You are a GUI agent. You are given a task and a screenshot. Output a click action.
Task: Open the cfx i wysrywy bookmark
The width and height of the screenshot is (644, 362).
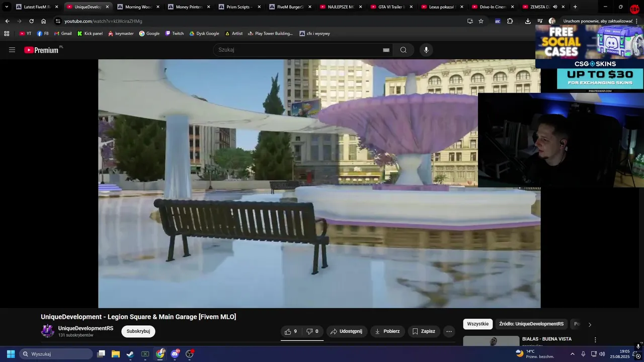tap(314, 34)
